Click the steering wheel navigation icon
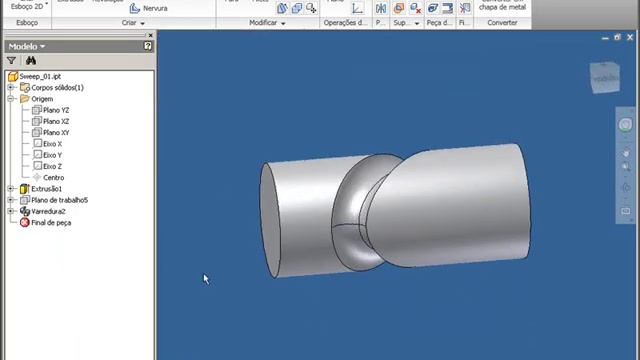 coord(626,124)
